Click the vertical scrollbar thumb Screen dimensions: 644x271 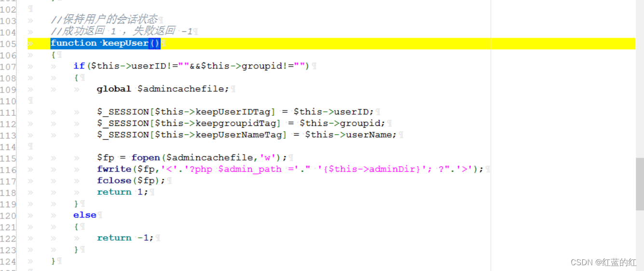click(x=640, y=185)
